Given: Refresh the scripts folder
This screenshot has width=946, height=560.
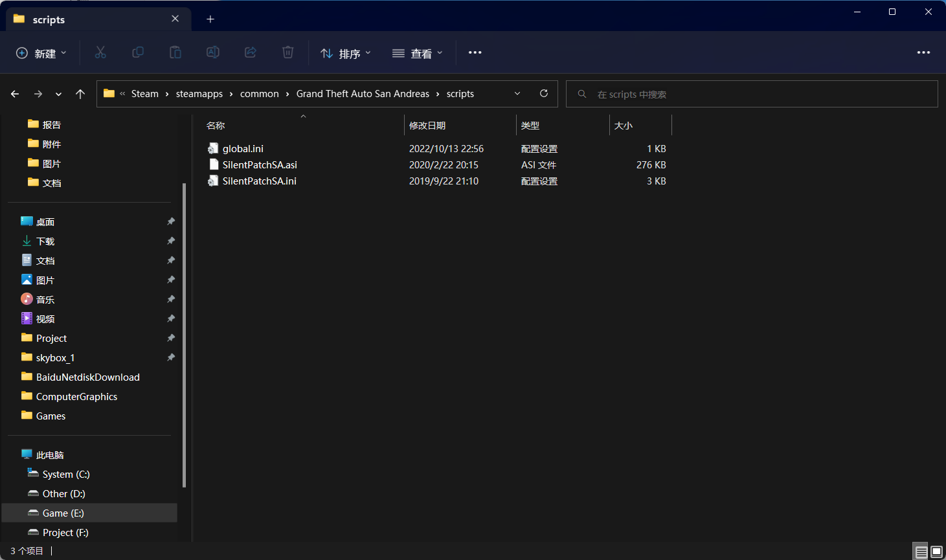Looking at the screenshot, I should pos(544,93).
